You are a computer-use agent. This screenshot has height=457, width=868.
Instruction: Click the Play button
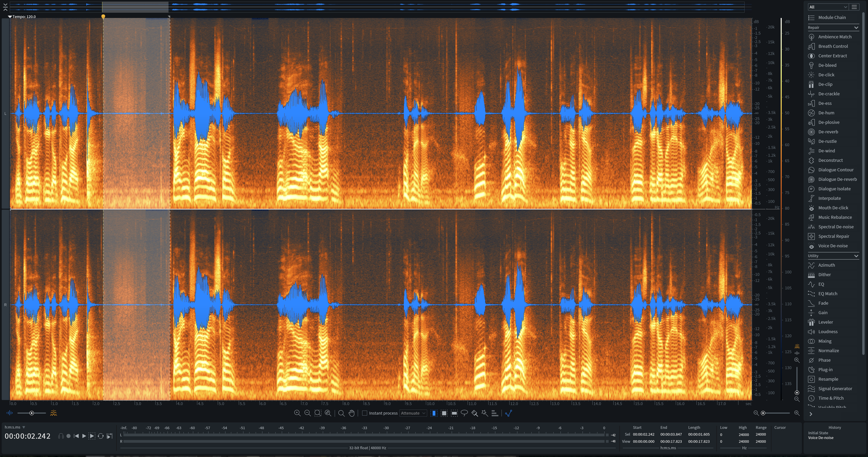pyautogui.click(x=84, y=436)
